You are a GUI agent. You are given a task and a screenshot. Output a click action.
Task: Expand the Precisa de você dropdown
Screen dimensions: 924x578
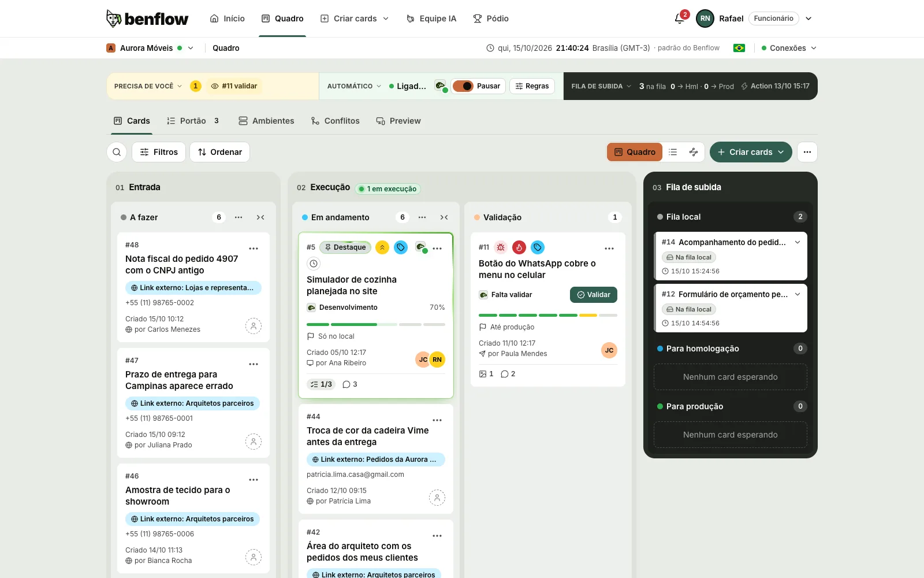[x=148, y=86]
